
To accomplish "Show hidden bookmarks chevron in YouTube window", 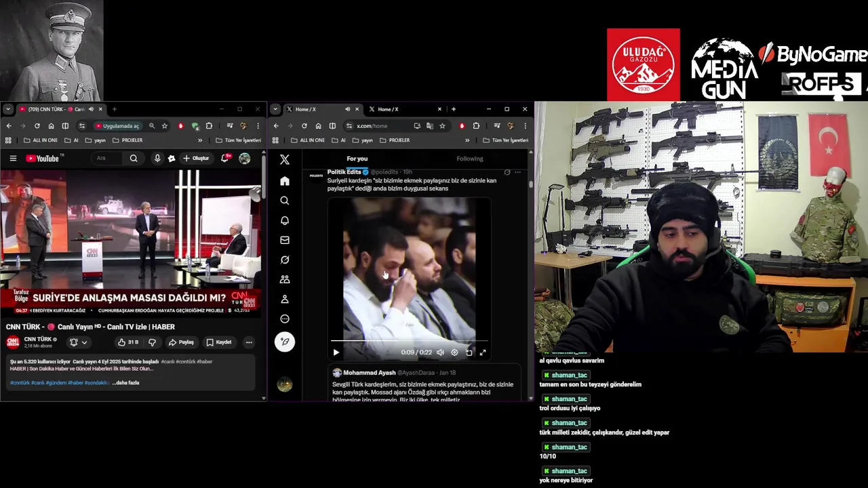I will coord(200,140).
